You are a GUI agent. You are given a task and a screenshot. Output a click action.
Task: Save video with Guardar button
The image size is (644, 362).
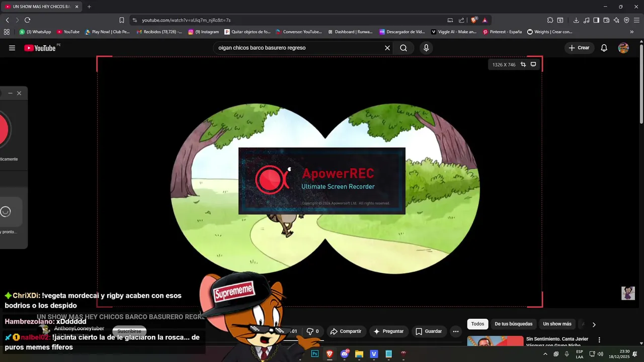(x=428, y=331)
